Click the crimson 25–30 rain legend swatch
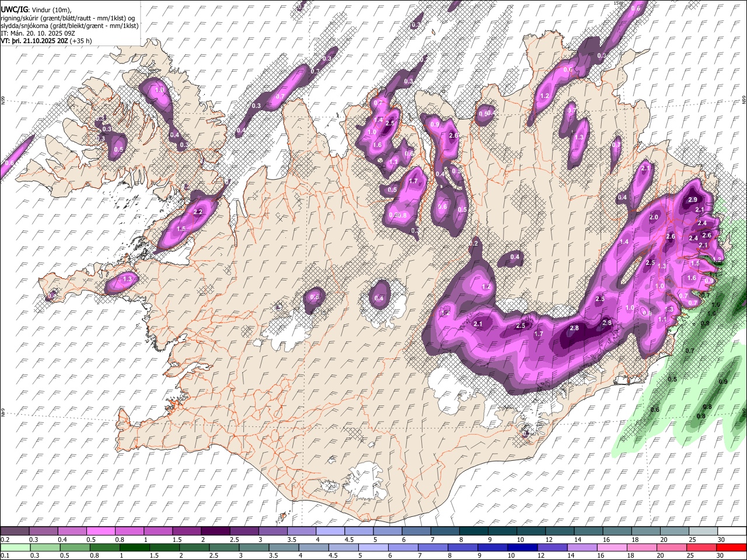 tap(703, 547)
